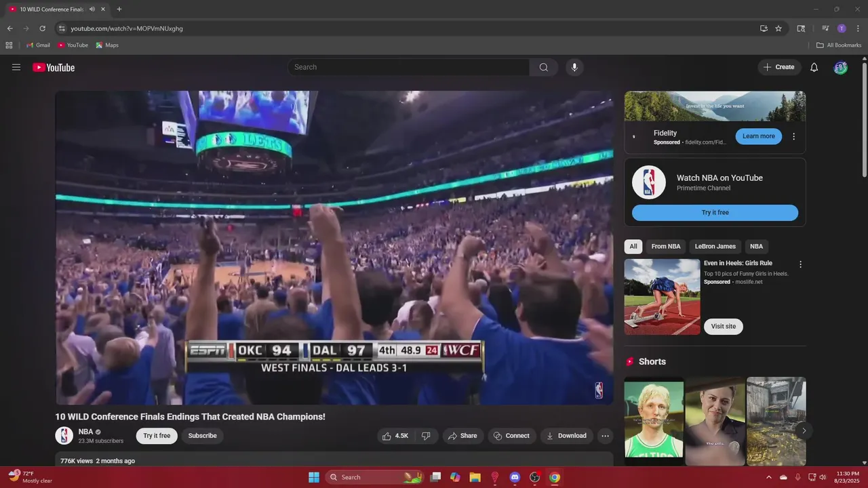Open the Chrome three-dot menu
The width and height of the screenshot is (868, 488).
click(857, 28)
